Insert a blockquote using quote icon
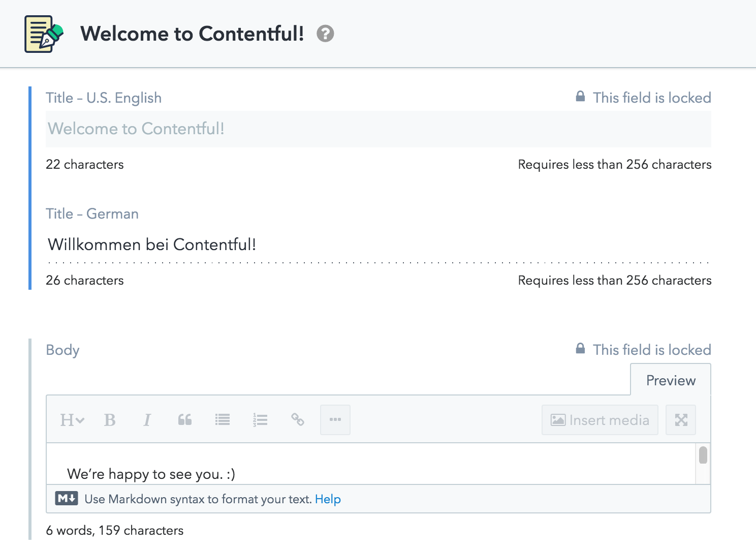The image size is (756, 549). pyautogui.click(x=185, y=420)
